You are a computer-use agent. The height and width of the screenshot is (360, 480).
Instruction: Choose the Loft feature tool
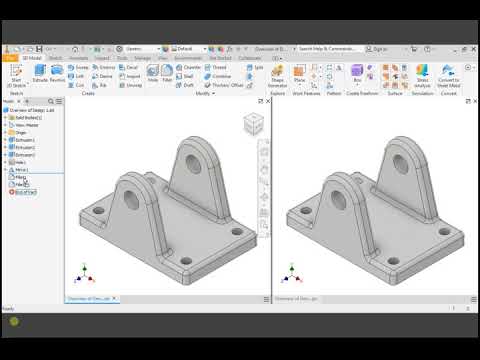click(76, 76)
